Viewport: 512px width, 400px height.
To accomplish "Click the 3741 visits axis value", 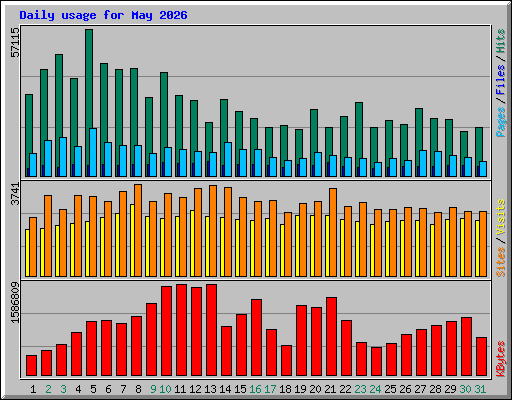I will [x=15, y=194].
